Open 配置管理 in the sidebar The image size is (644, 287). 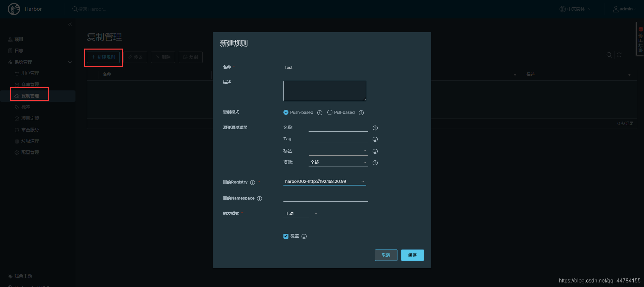tap(30, 153)
